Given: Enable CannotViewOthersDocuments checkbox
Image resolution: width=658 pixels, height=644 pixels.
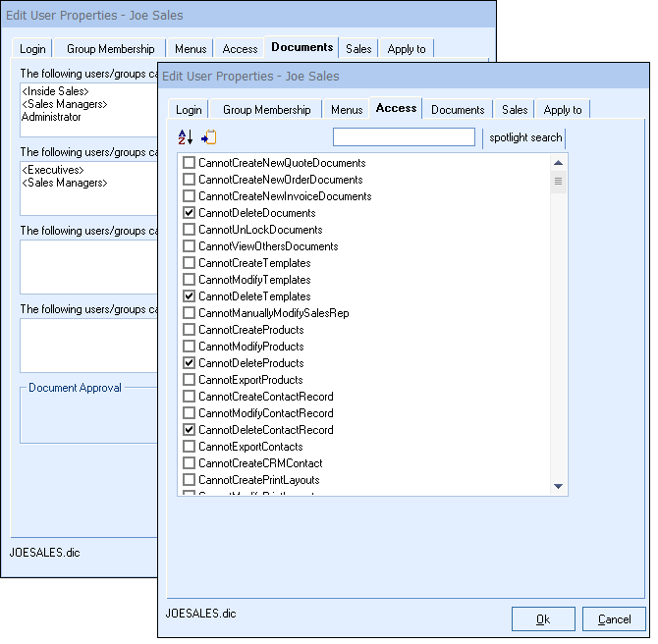Looking at the screenshot, I should (x=190, y=246).
